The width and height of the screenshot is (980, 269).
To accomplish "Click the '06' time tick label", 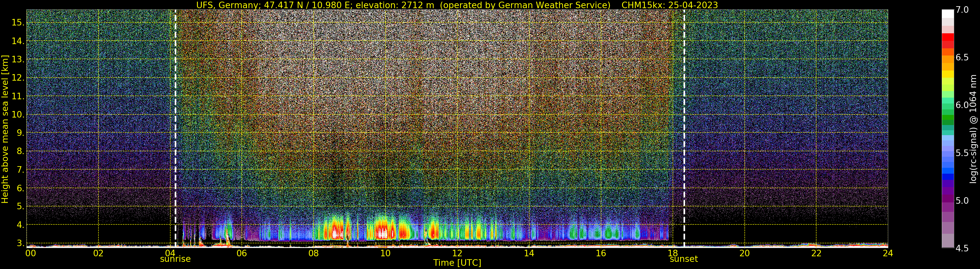I will pyautogui.click(x=242, y=253).
